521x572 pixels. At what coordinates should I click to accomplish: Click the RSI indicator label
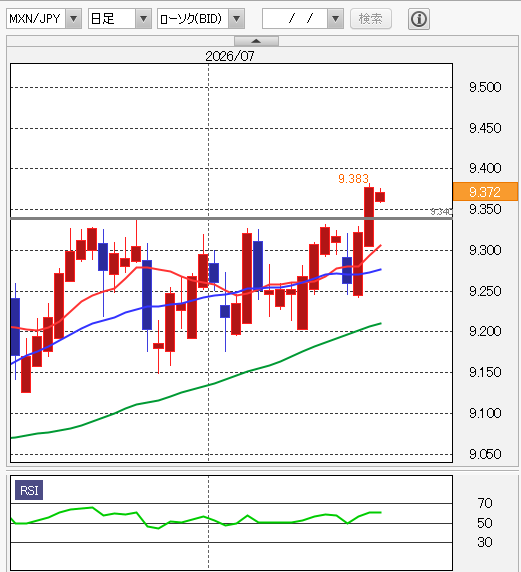[29, 490]
